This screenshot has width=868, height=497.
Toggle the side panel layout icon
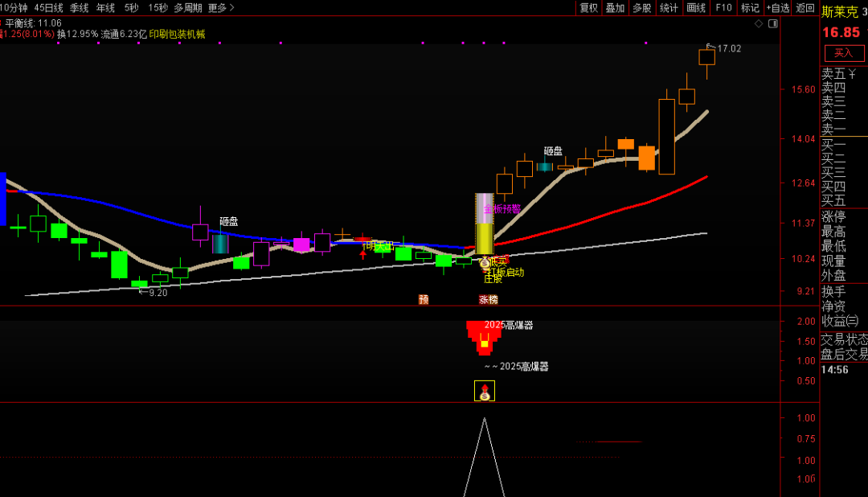click(773, 24)
